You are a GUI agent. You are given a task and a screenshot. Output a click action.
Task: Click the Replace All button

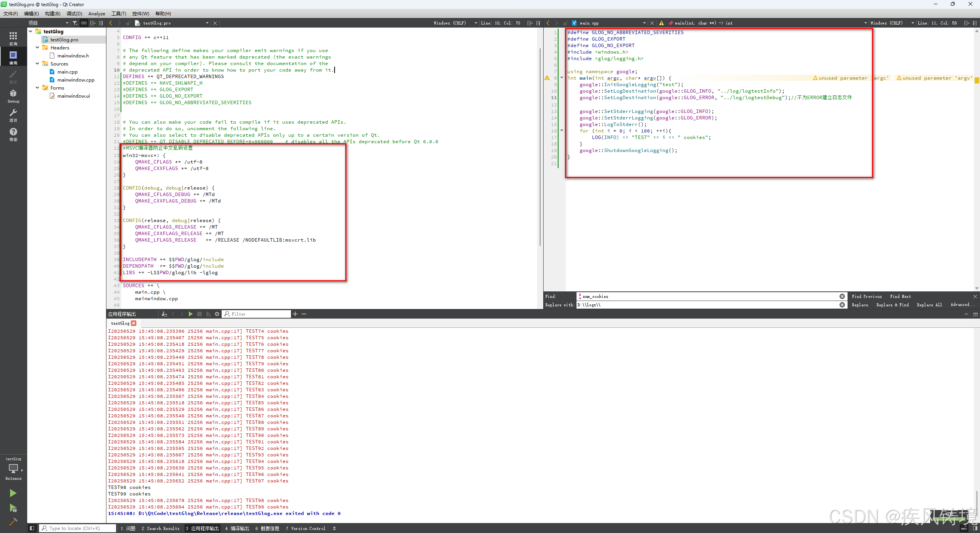point(929,305)
